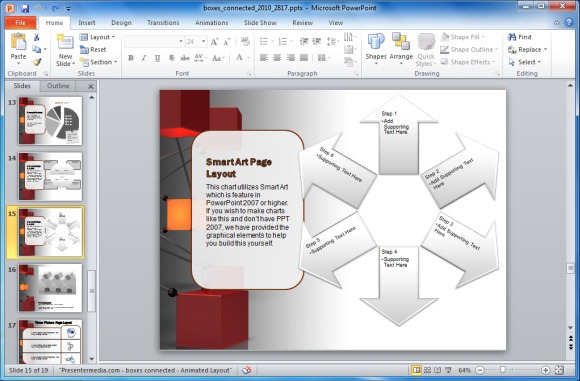
Task: Open the Change Case Aa dropdown
Action: coord(218,58)
